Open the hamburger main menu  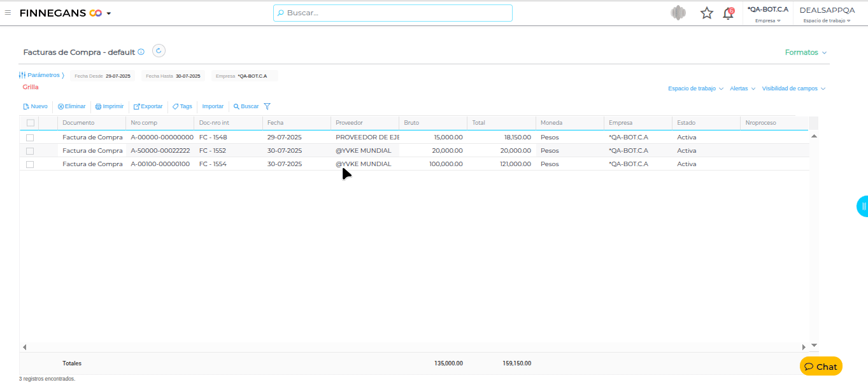click(8, 13)
